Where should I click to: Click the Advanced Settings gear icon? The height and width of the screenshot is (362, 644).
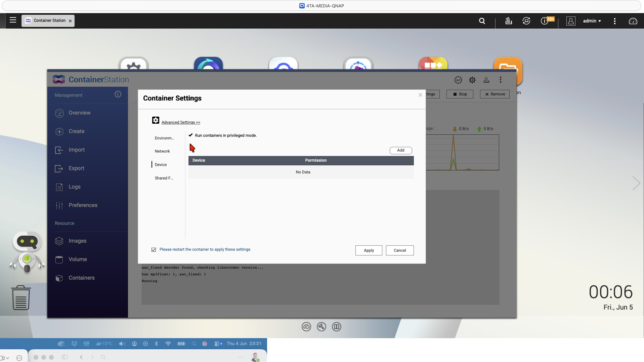(156, 120)
